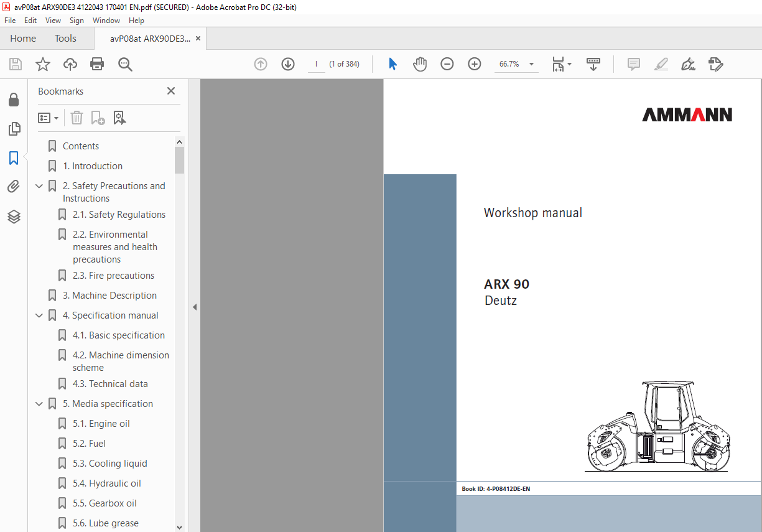The width and height of the screenshot is (762, 532).
Task: Select the avP08at ARX90DE3 document tab
Action: [151, 39]
